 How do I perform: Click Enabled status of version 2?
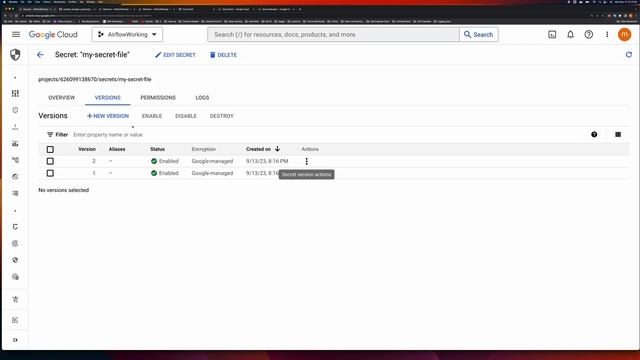click(164, 161)
